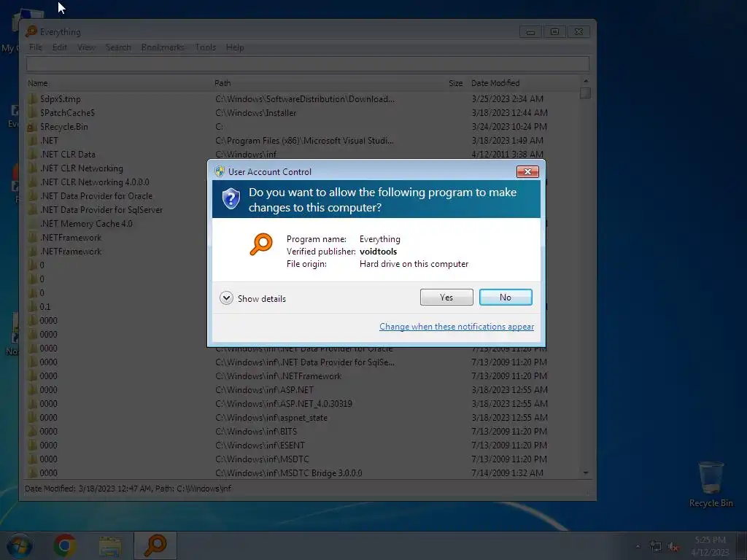Image resolution: width=747 pixels, height=560 pixels.
Task: Click the Everything magnifier icon in UAC dialog
Action: (261, 244)
